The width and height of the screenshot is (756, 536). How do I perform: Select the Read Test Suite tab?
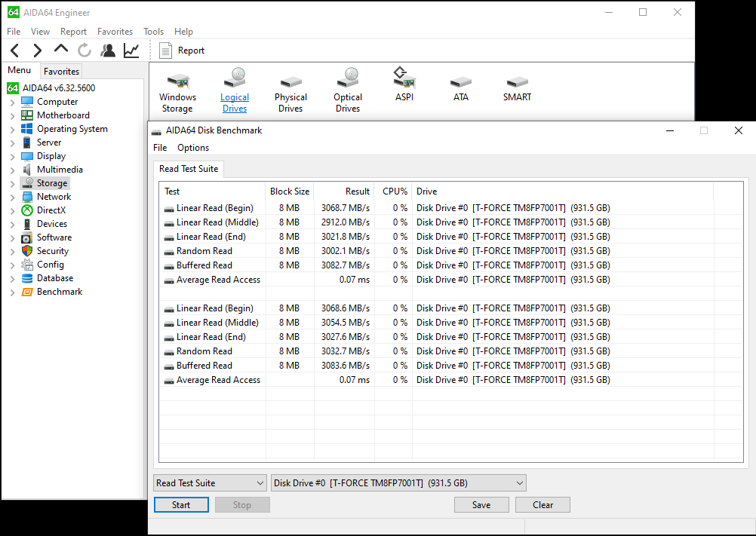[189, 169]
